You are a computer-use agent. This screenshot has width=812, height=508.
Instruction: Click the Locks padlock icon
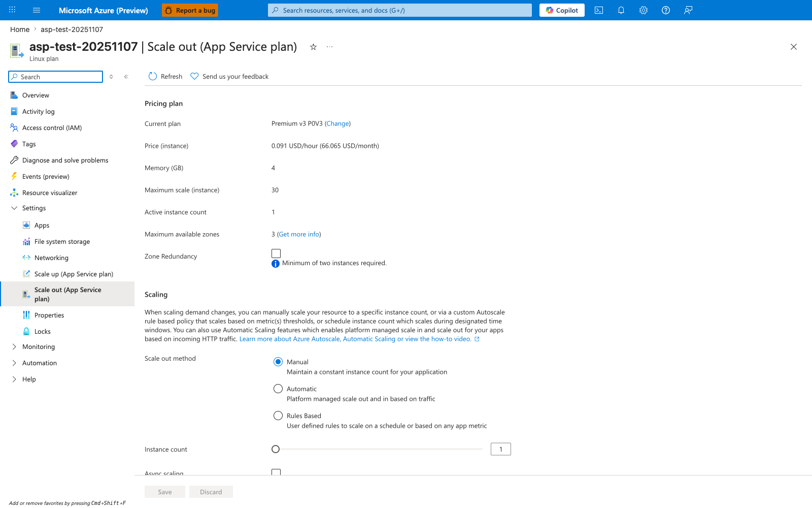[x=26, y=331]
